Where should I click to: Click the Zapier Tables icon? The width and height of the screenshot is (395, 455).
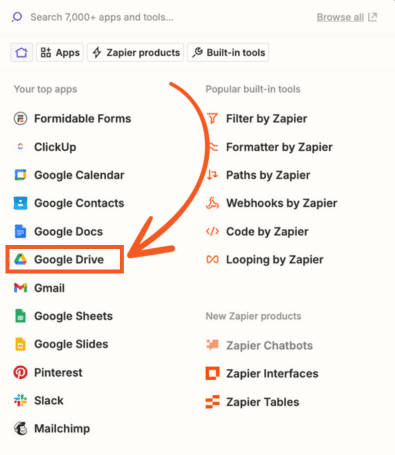(212, 402)
